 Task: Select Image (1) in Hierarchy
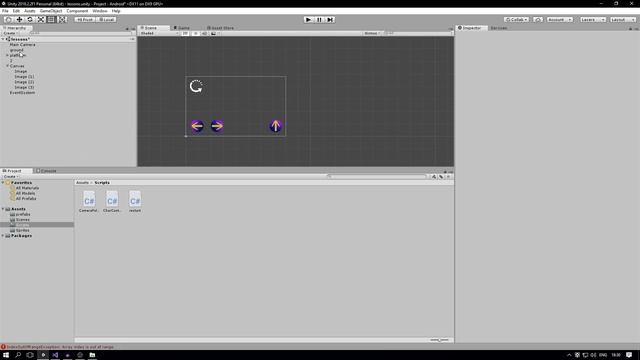point(24,76)
